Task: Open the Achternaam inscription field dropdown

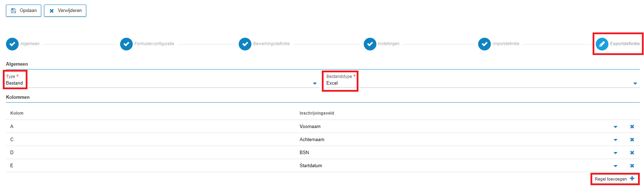Action: [615, 140]
